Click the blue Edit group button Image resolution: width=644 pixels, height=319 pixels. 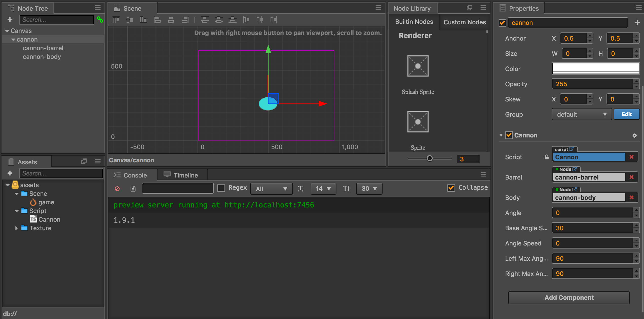pos(626,114)
